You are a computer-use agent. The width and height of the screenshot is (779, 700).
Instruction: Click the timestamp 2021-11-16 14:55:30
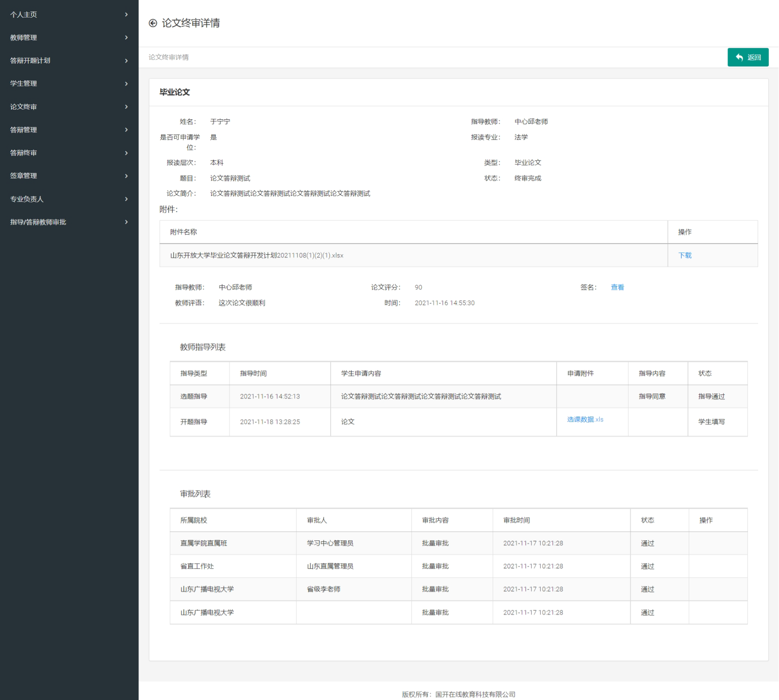click(x=445, y=303)
